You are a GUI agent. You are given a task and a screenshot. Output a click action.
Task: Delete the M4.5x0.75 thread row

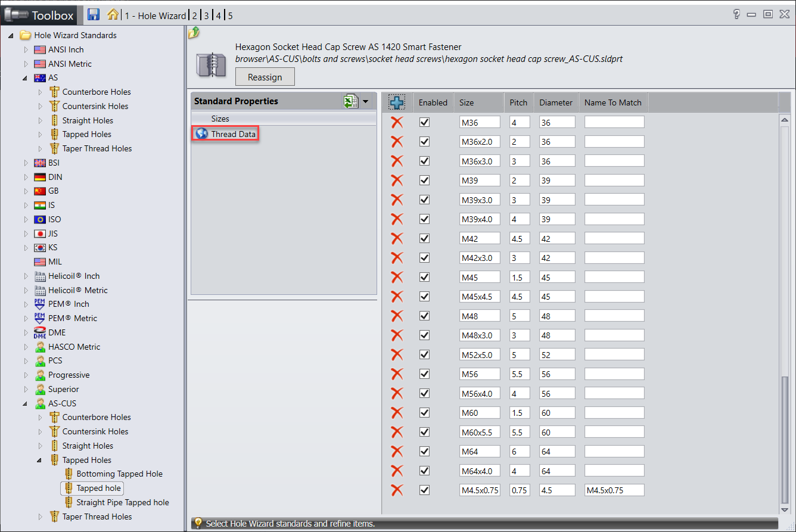(x=397, y=490)
